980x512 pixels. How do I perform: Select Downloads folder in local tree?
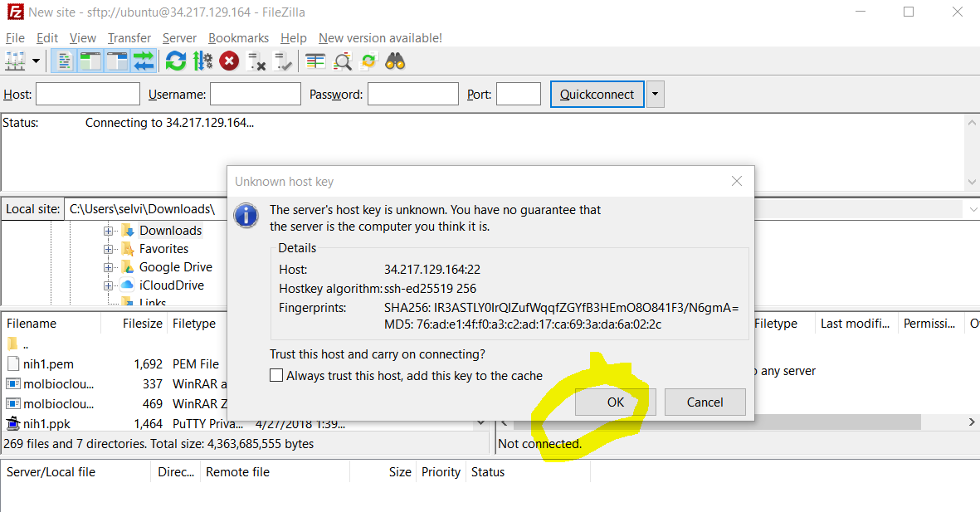click(170, 231)
